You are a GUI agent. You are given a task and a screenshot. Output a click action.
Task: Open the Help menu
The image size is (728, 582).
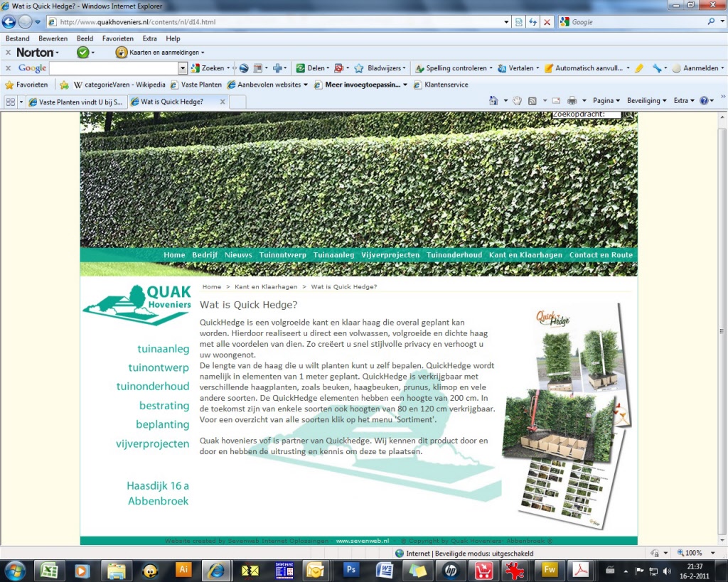point(173,38)
